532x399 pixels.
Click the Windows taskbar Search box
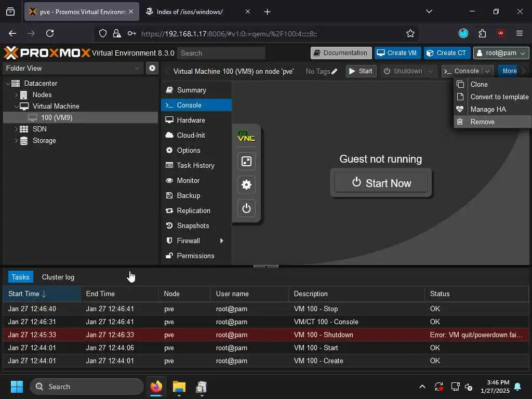pos(87,387)
